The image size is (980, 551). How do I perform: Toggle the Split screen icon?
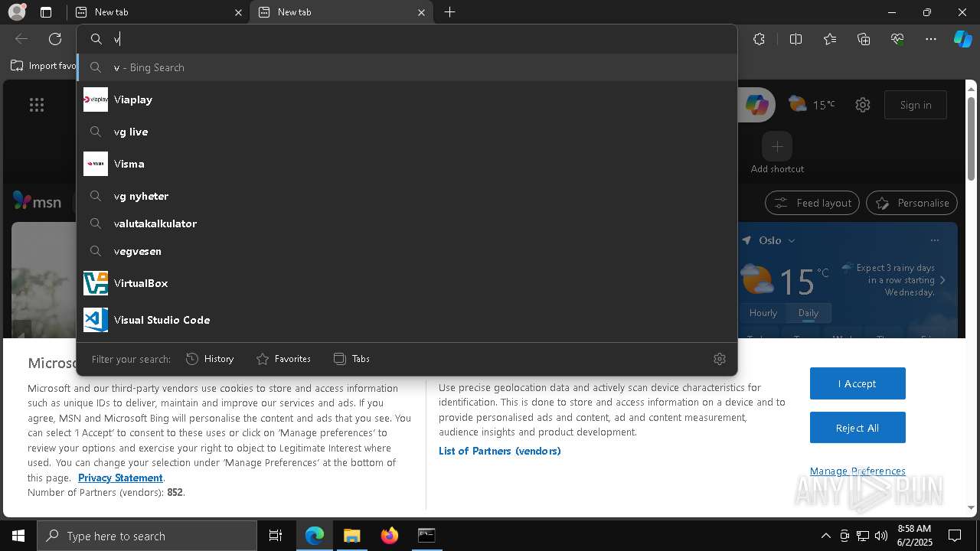tap(795, 39)
